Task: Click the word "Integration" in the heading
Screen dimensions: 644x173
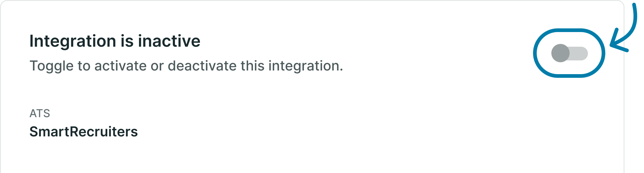Action: (73, 41)
